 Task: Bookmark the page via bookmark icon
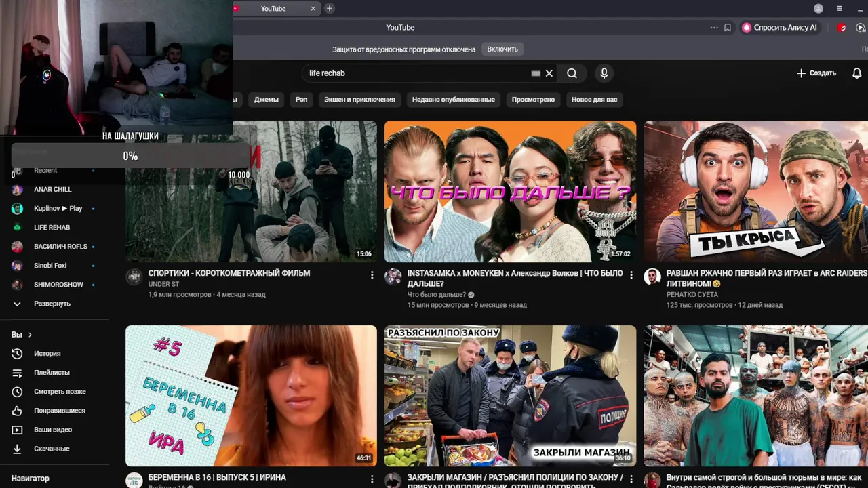pyautogui.click(x=727, y=28)
